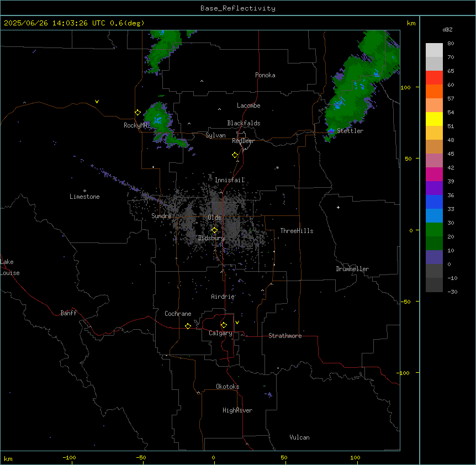
Task: Click the blue 33-36 dBZ legend swatch
Action: [x=434, y=202]
